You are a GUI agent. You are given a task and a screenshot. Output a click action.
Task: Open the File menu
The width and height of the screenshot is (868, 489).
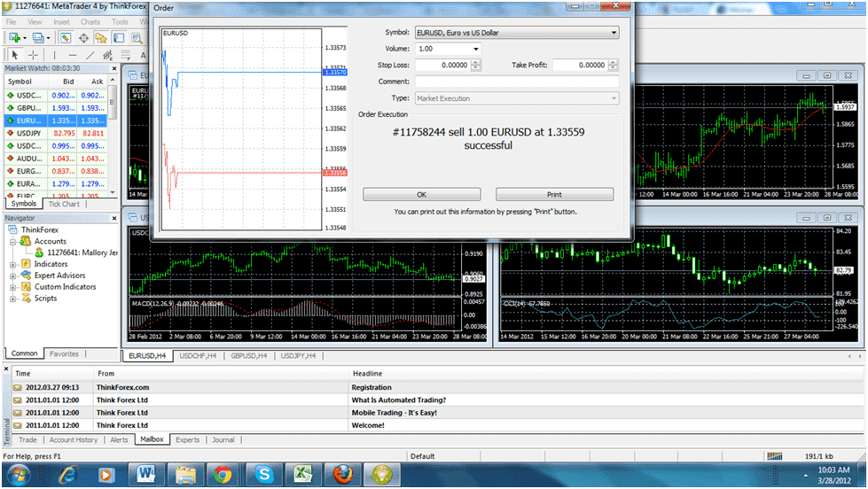[x=11, y=22]
